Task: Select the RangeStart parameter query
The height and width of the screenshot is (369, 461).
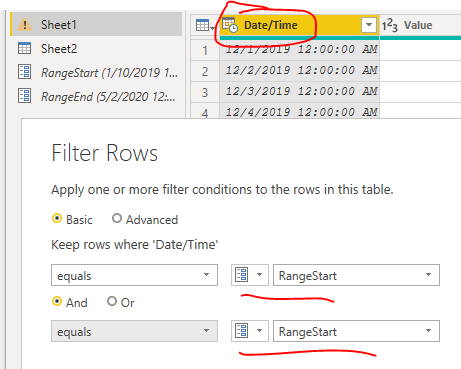Action: (97, 72)
